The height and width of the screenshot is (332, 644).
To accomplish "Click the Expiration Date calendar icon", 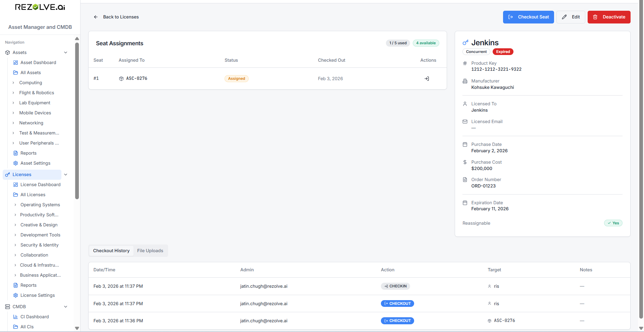I will [465, 203].
